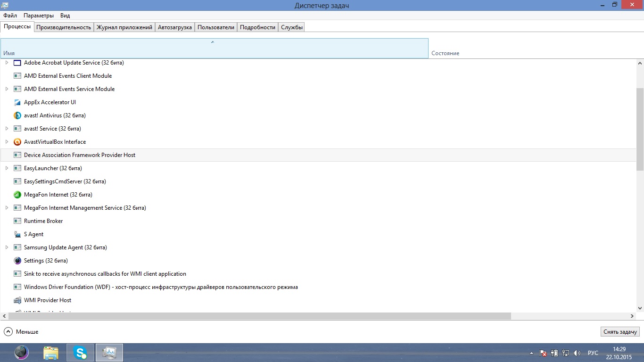Click the avast! Antivirus process icon
Screen dimensions: 644x362
point(17,115)
